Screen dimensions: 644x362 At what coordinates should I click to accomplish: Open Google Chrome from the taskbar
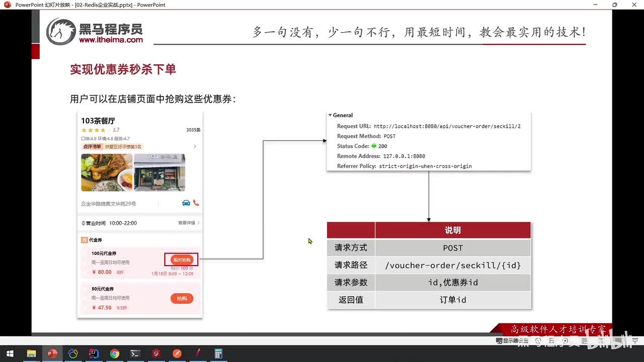point(115,354)
